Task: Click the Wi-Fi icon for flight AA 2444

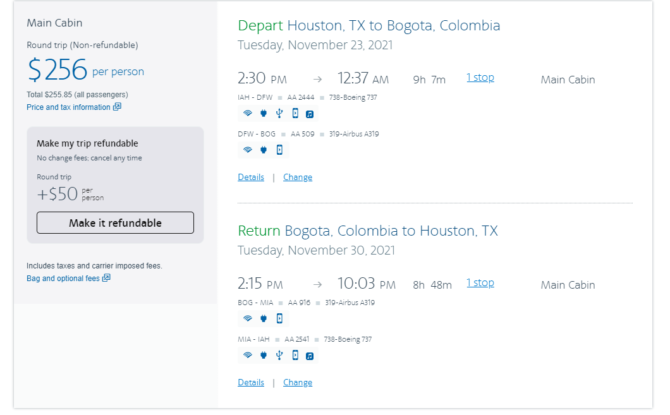Action: (x=247, y=113)
